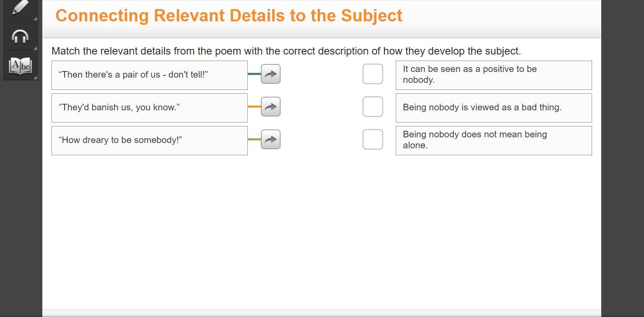Click the "It can be seen as a positive" description

pyautogui.click(x=493, y=75)
